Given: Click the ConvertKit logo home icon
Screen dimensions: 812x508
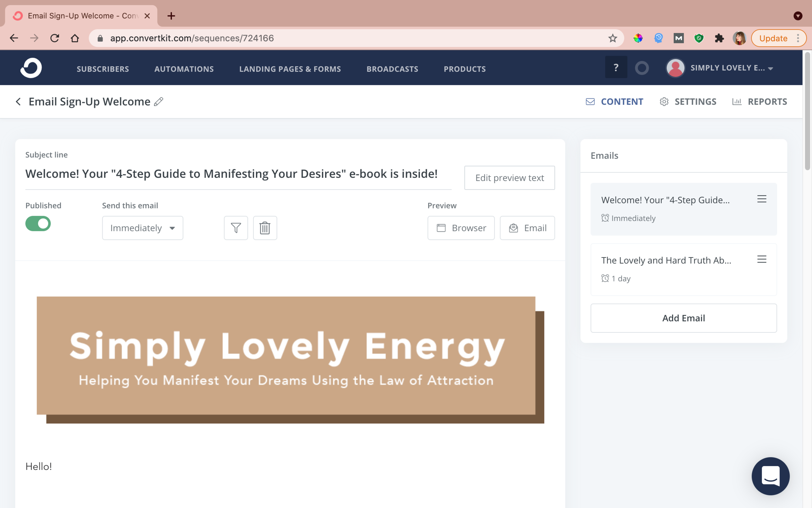Looking at the screenshot, I should pyautogui.click(x=31, y=68).
